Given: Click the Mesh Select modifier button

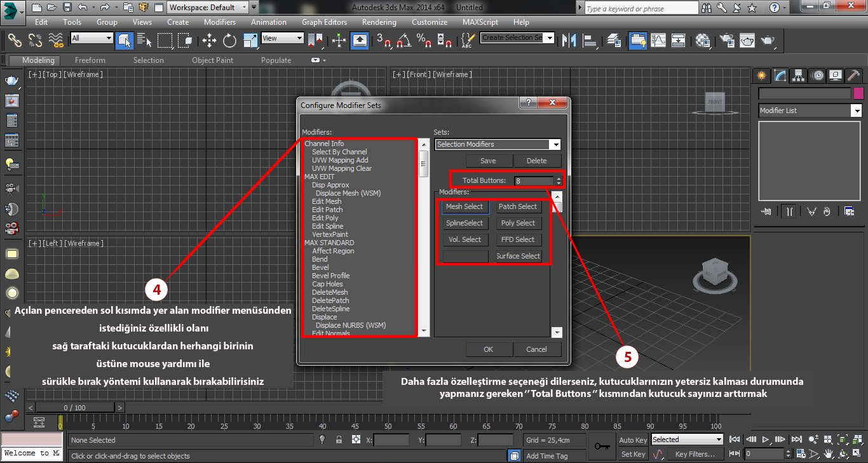Looking at the screenshot, I should [x=465, y=206].
